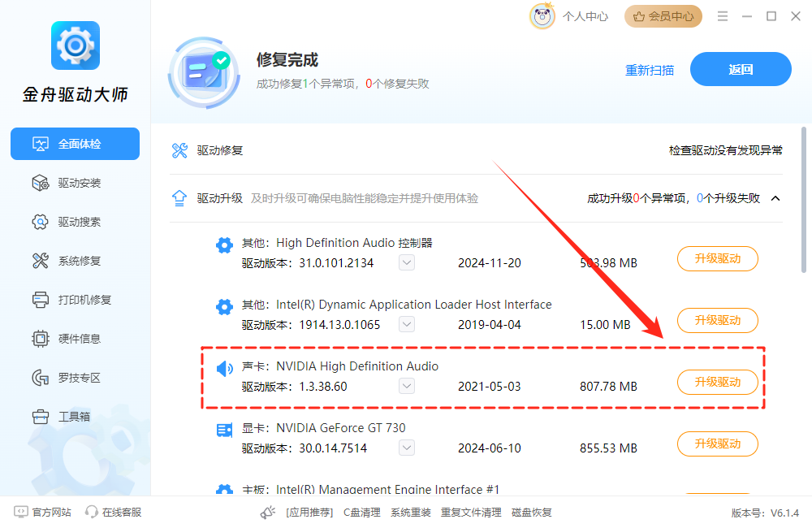This screenshot has width=812, height=528.
Task: Click 升级驱动 for NVIDIA High Definition Audio
Action: click(x=717, y=382)
